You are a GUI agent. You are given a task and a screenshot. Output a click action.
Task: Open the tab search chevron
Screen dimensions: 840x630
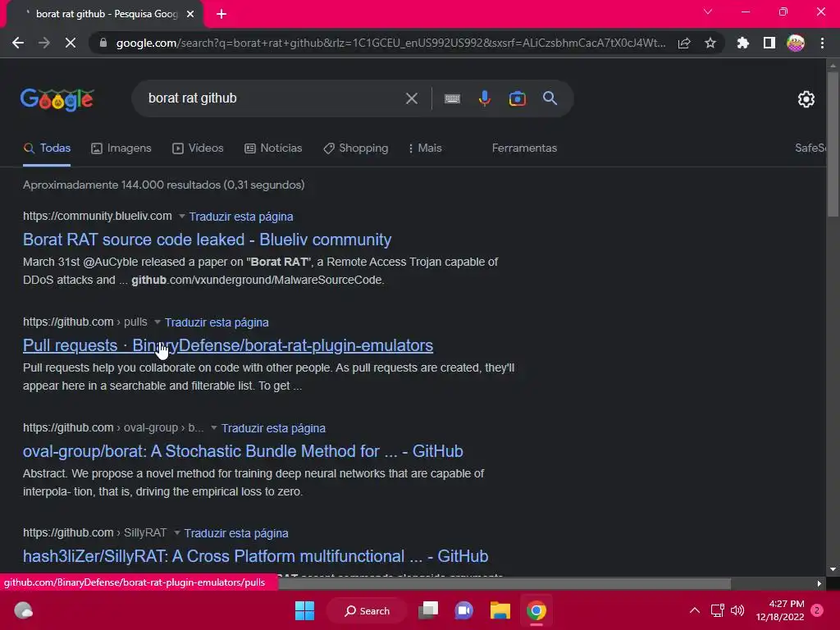(x=708, y=11)
